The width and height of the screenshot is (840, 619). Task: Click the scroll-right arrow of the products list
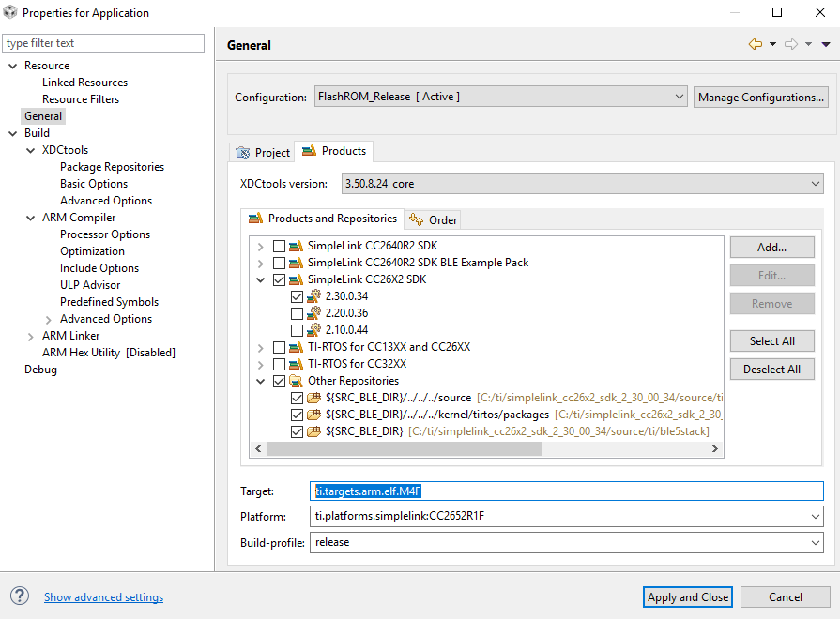point(714,448)
